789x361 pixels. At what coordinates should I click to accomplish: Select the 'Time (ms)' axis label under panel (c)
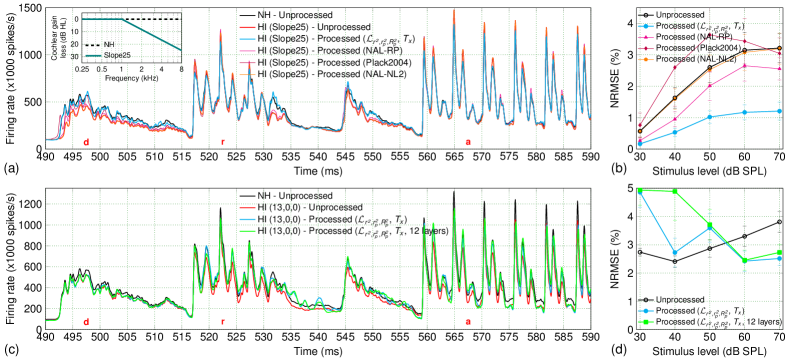pos(317,352)
